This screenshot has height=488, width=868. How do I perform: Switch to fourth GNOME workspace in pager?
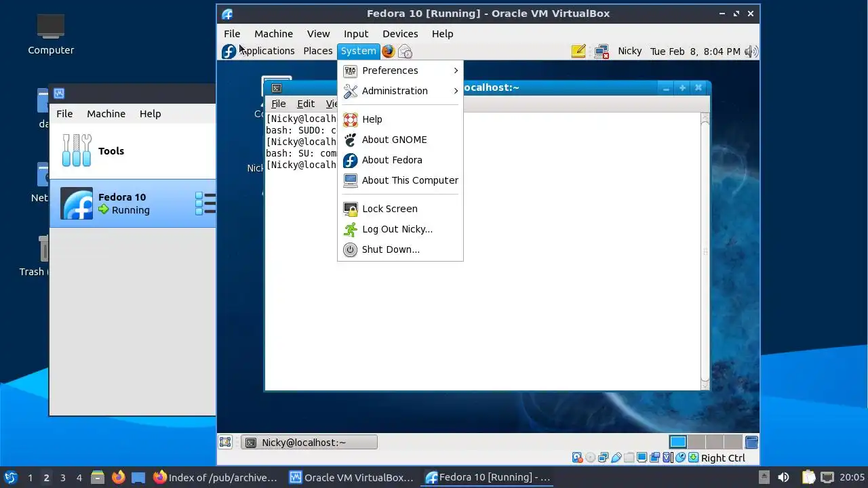click(x=733, y=443)
